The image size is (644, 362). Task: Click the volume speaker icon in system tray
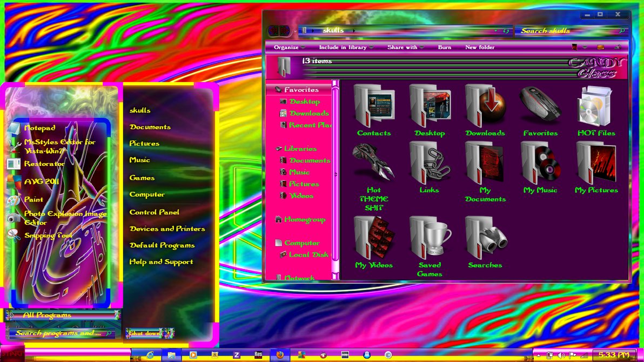pos(561,355)
